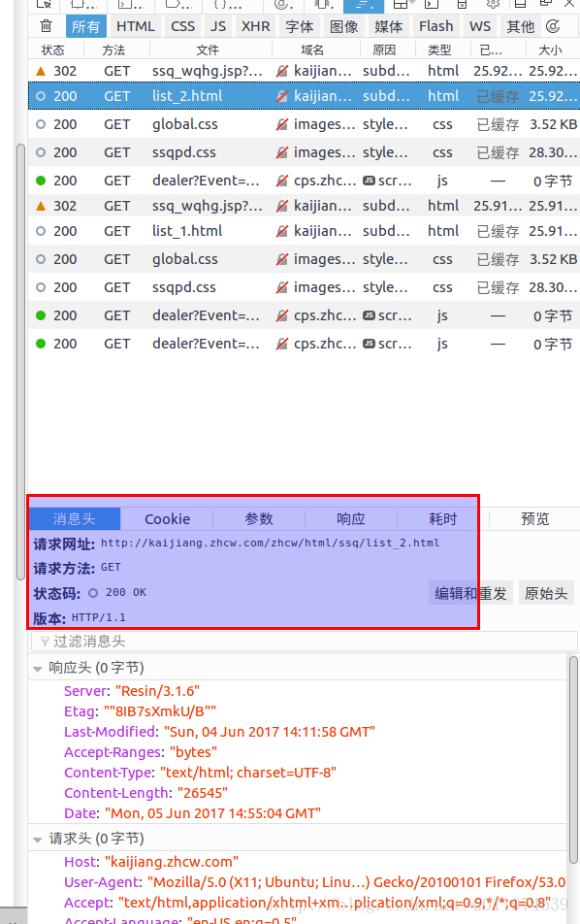
Task: Sort by the 类型 type column
Action: click(x=439, y=50)
